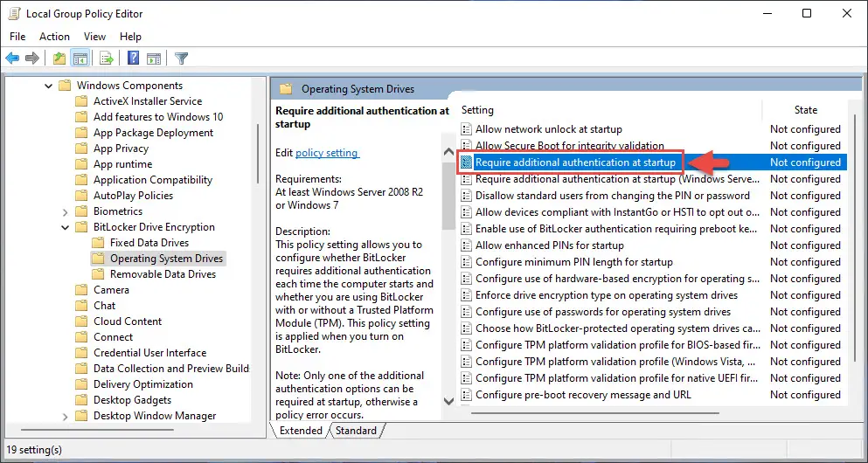Viewport: 868px width, 463px height.
Task: Switch to the Extended tab
Action: click(301, 431)
